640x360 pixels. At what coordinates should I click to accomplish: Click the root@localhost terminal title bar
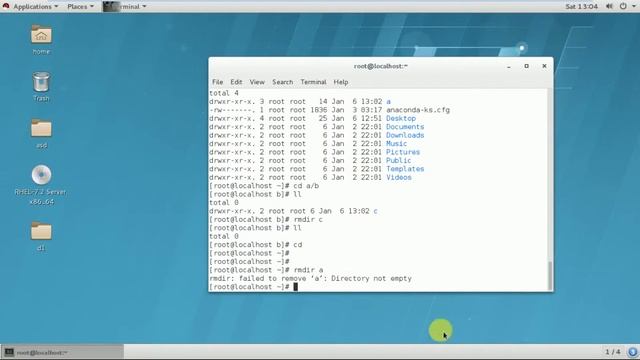(x=380, y=66)
